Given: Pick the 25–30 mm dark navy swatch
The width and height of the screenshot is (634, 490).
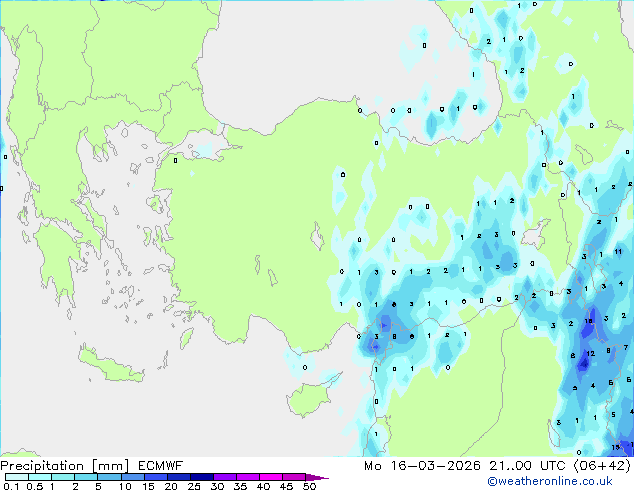Looking at the screenshot, I should click(202, 477).
